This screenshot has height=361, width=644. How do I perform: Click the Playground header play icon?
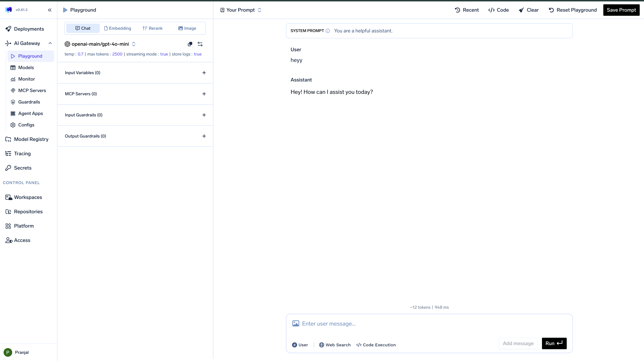coord(65,10)
